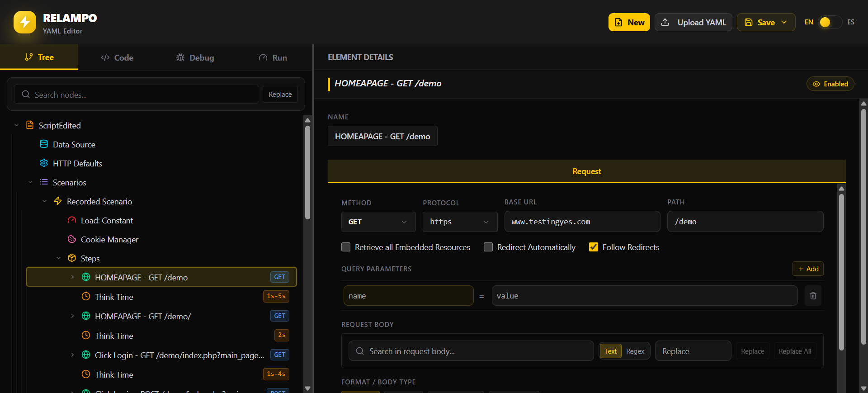Click the Name field HOMEAPAGE - GET /demo
The image size is (868, 393).
point(382,136)
